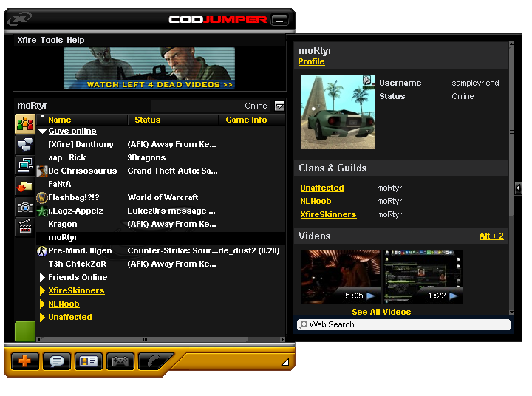Click inside the Web Search field

click(x=403, y=324)
